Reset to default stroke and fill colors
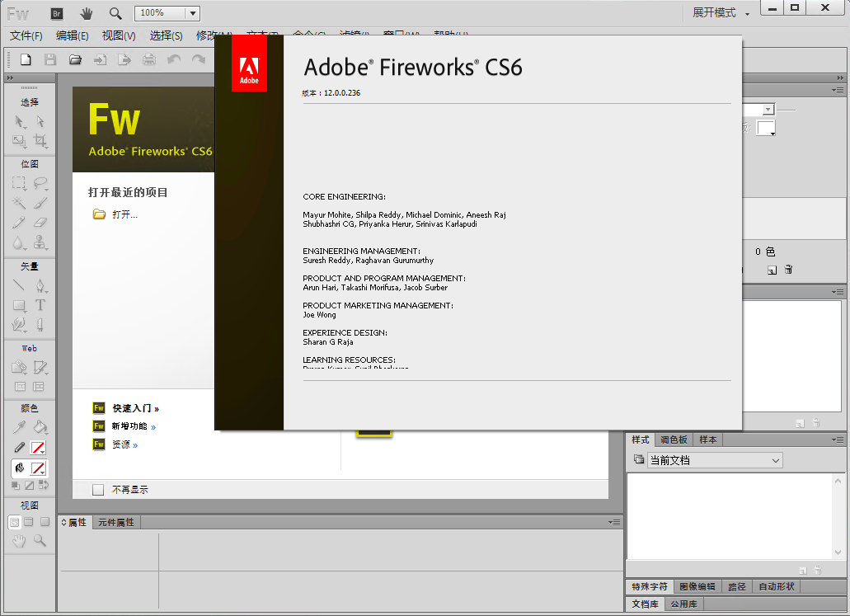The image size is (850, 616). click(16, 486)
